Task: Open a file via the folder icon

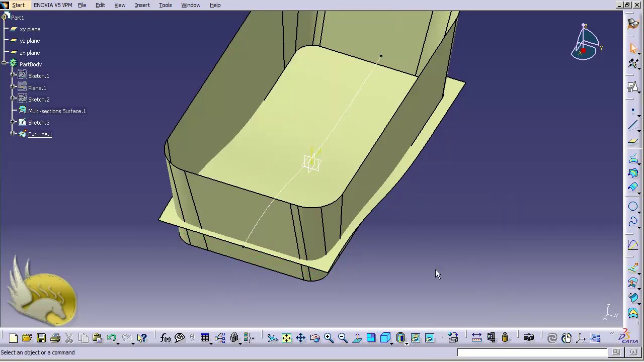Action: (27, 338)
